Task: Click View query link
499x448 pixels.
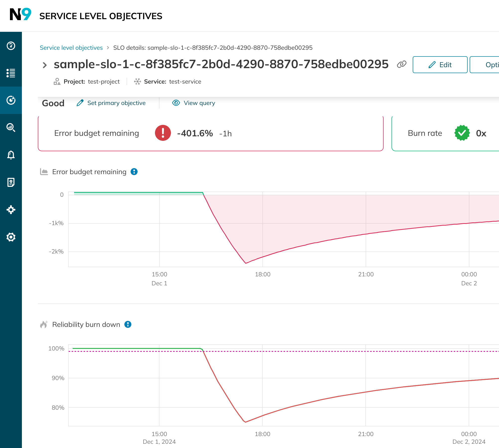Action: [200, 103]
